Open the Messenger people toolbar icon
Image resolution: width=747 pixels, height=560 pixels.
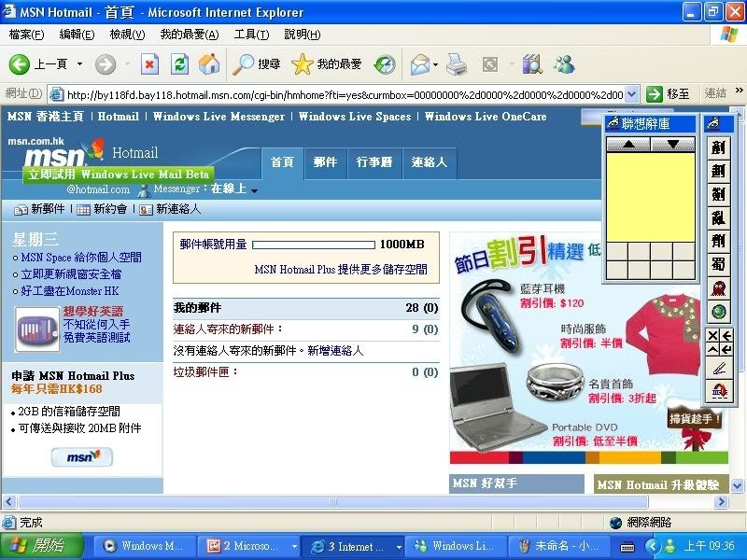[x=564, y=64]
